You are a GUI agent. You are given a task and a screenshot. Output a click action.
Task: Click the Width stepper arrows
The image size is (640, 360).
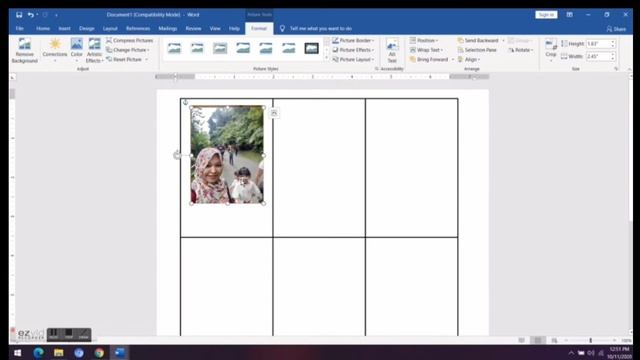(x=613, y=56)
